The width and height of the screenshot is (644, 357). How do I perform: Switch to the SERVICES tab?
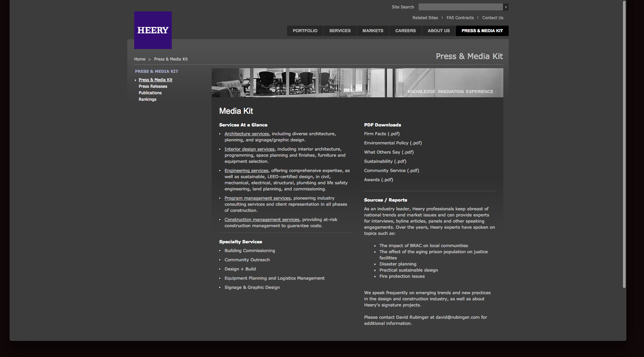click(340, 31)
